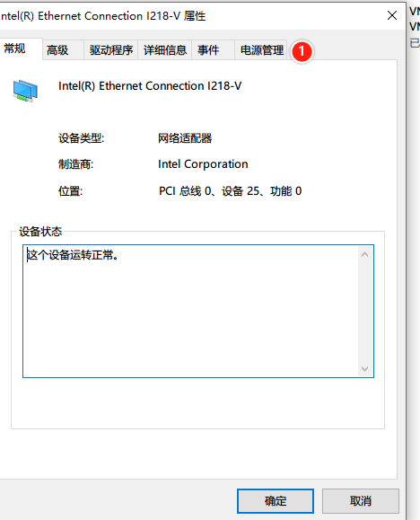Cancel the dialog with 取消
The height and width of the screenshot is (520, 420).
click(x=361, y=501)
